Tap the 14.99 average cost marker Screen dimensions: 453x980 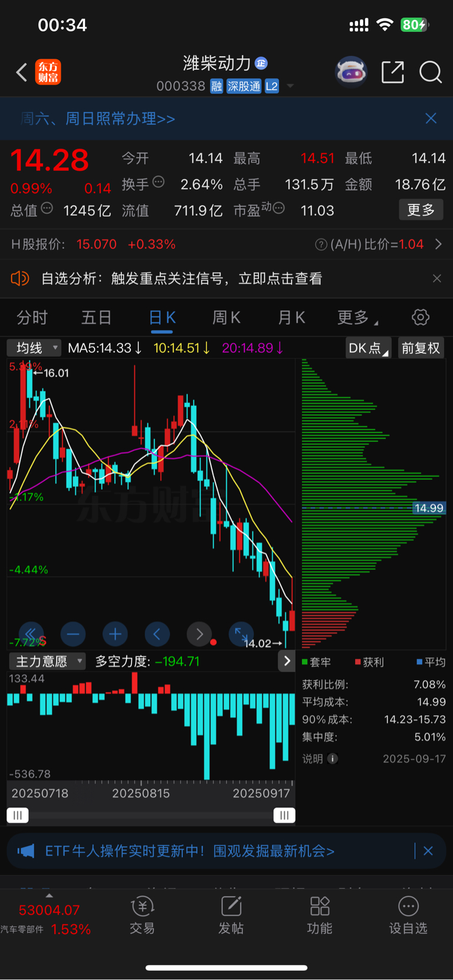(429, 508)
